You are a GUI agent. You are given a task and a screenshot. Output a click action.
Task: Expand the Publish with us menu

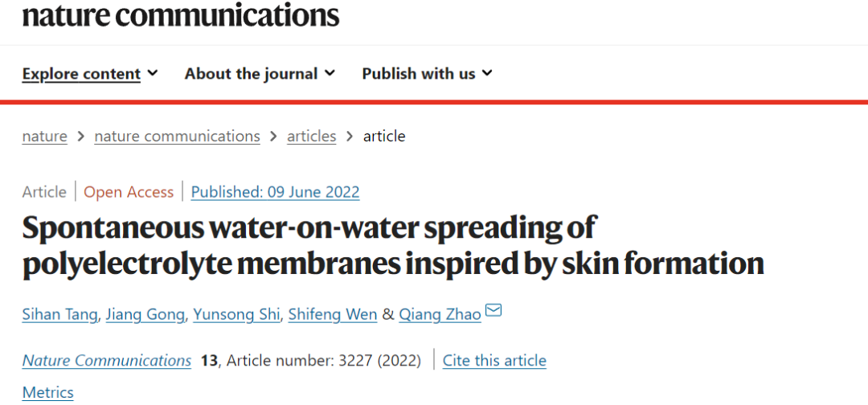427,74
